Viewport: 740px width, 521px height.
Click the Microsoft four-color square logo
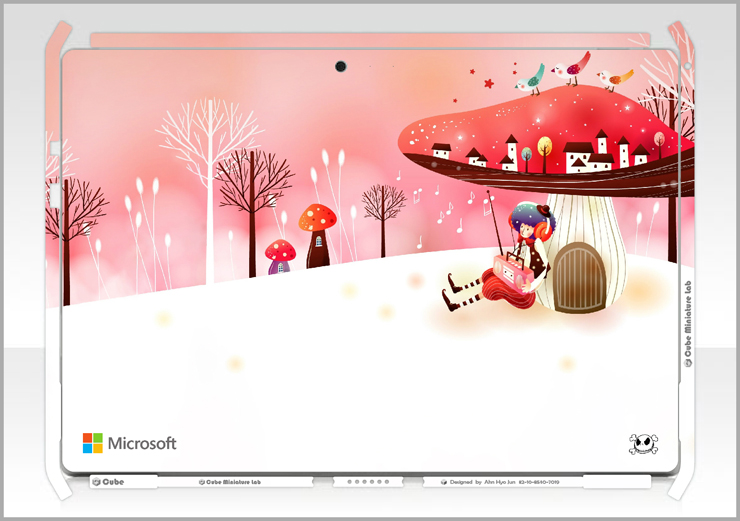pyautogui.click(x=92, y=443)
